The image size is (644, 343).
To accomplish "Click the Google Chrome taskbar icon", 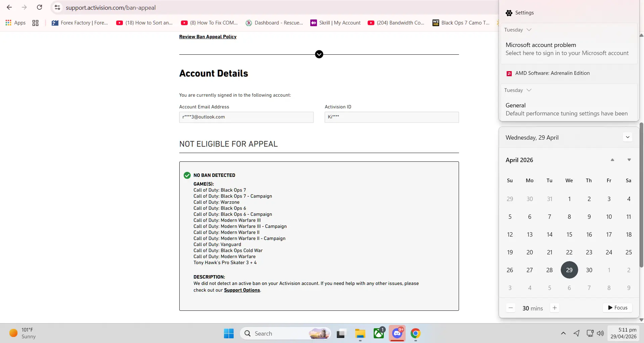I will coord(416,333).
